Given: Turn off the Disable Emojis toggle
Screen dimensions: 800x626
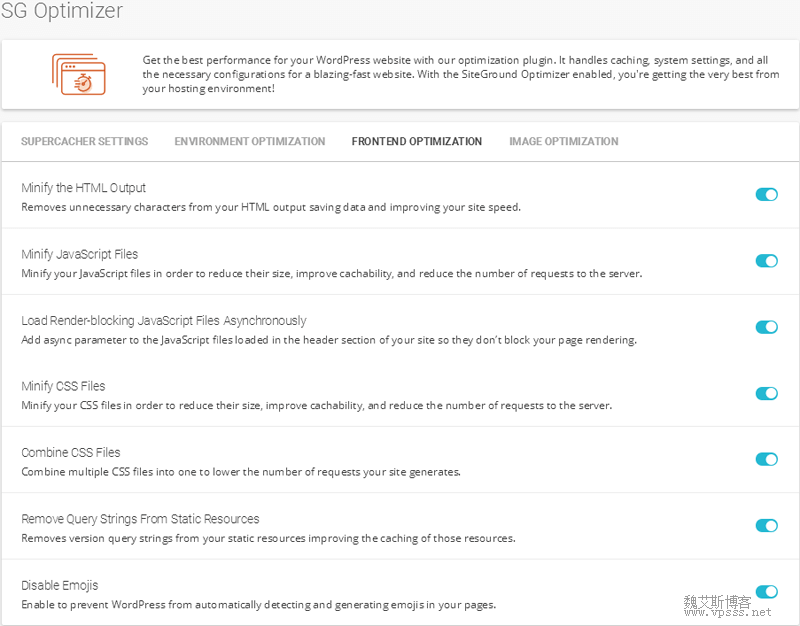Looking at the screenshot, I should pos(766,592).
